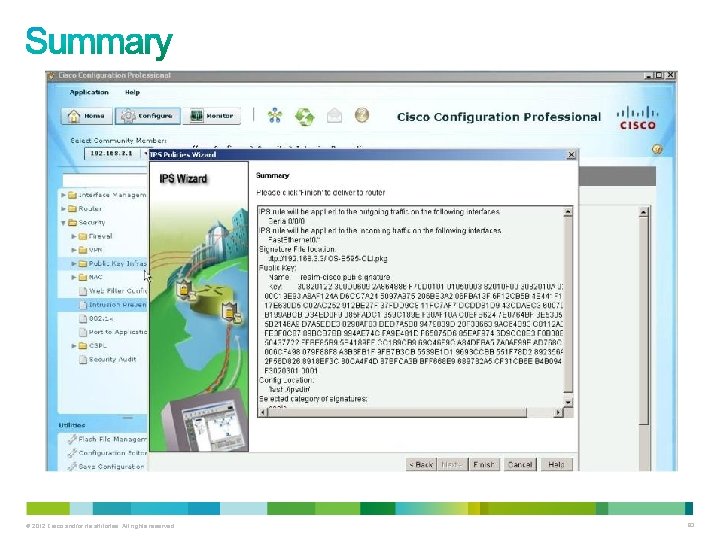Open Web Filter Configuration page item
The height and width of the screenshot is (540, 720).
118,291
